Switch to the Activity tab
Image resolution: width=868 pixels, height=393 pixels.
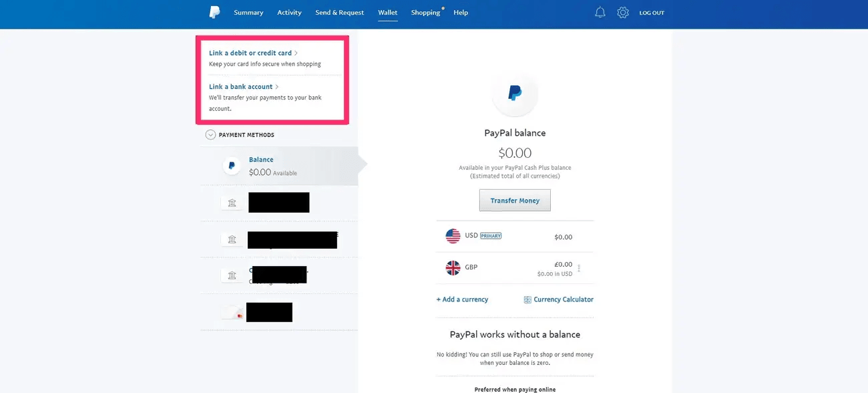click(x=289, y=12)
